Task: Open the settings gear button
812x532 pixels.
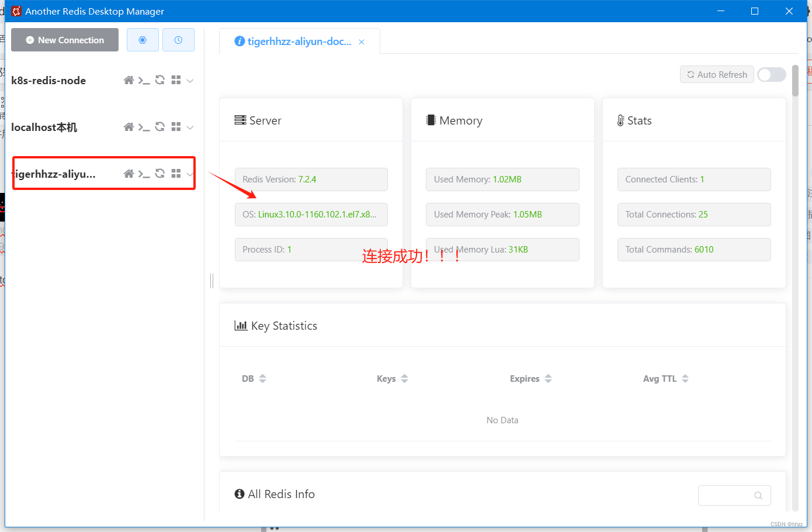Action: pyautogui.click(x=143, y=40)
